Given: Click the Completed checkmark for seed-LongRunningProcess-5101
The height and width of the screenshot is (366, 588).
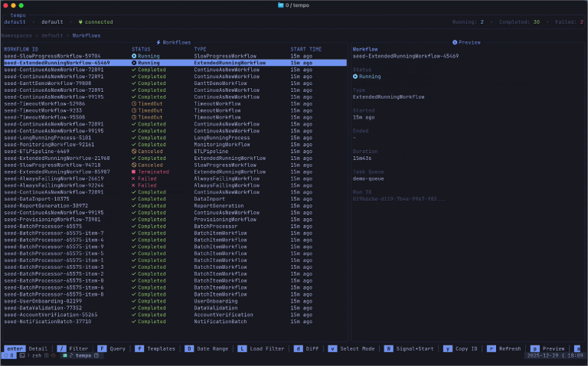Looking at the screenshot, I should pos(134,138).
